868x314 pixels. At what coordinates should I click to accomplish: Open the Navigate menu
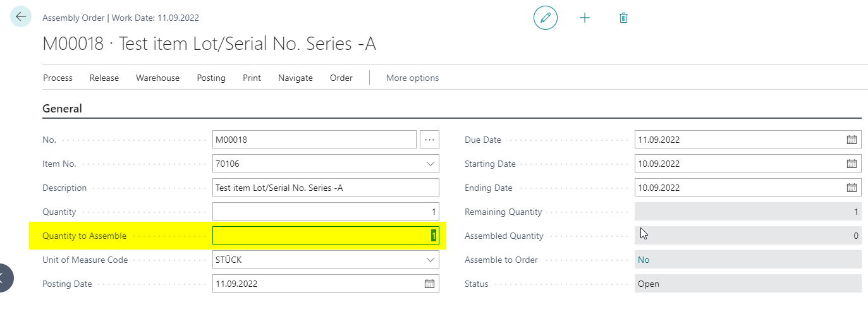(295, 78)
